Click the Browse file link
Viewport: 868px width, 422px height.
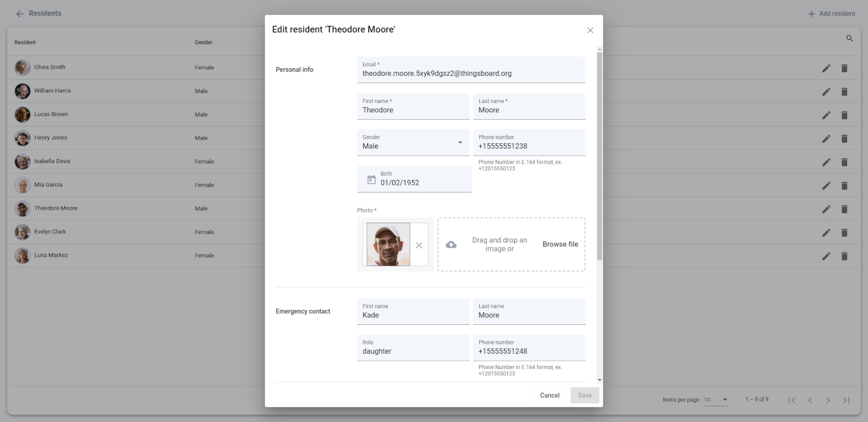point(560,245)
